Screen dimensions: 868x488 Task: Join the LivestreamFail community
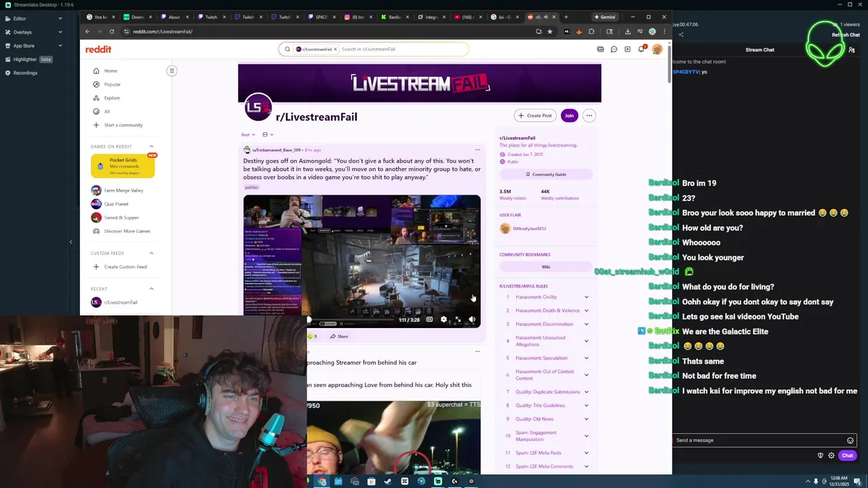pos(569,116)
